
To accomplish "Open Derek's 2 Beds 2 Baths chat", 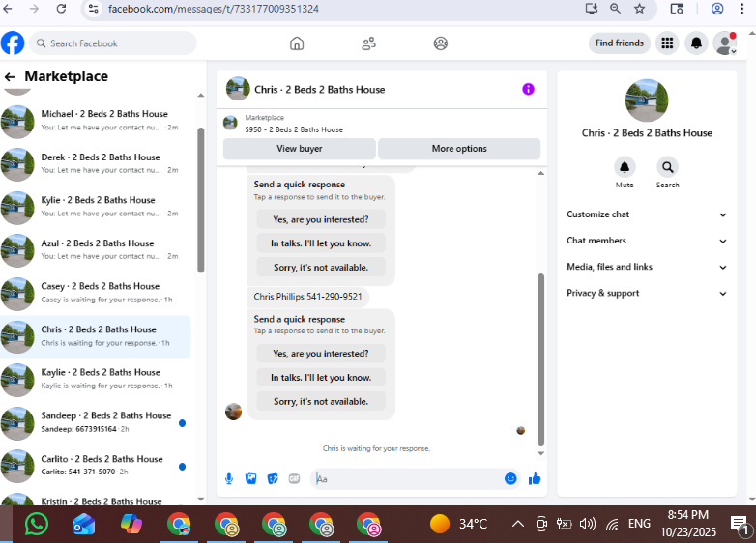I will click(x=96, y=164).
